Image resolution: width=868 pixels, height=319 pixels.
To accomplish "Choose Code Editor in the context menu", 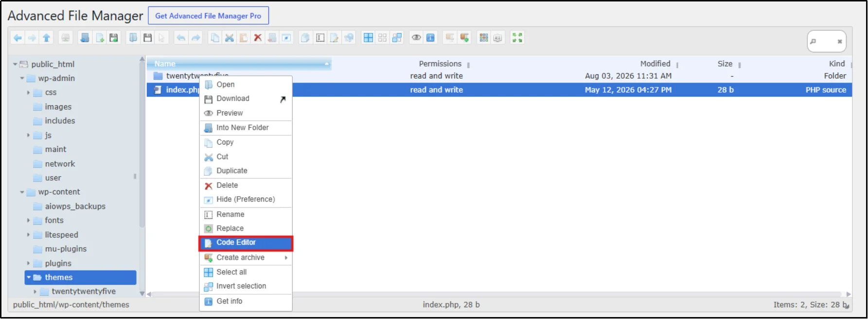I will click(x=246, y=243).
